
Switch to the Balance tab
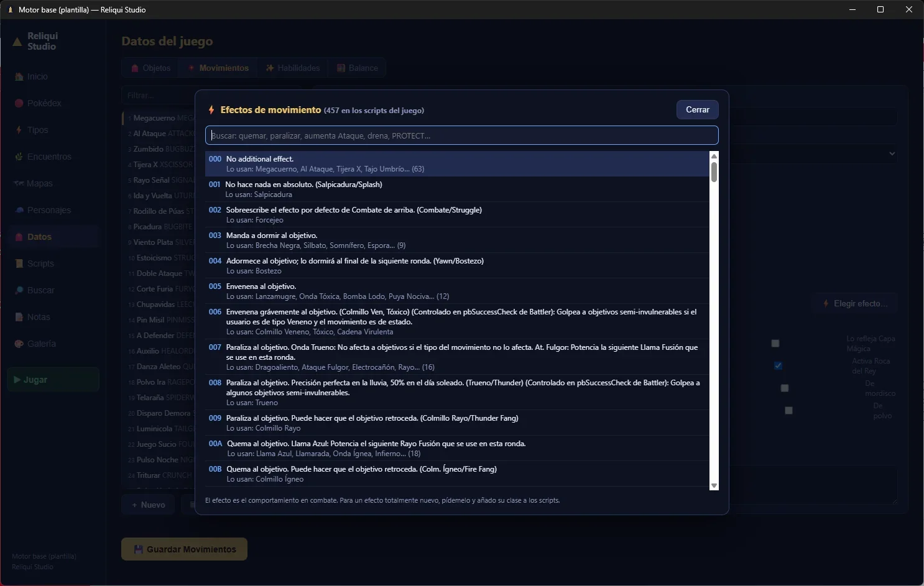point(358,68)
